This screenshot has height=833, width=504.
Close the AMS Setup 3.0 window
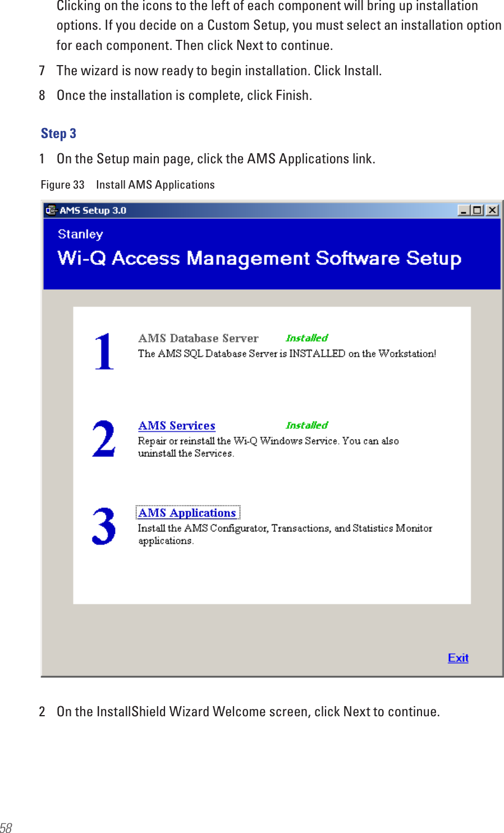(492, 210)
